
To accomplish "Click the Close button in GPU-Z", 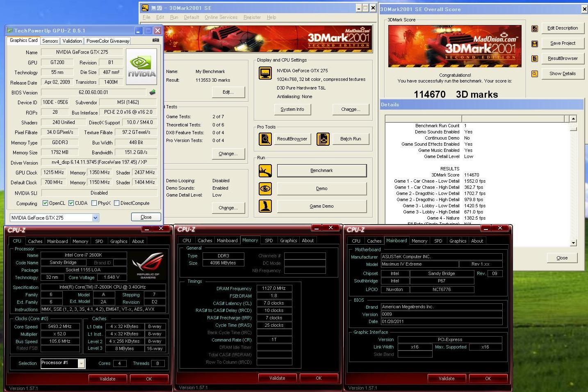I will 146,217.
